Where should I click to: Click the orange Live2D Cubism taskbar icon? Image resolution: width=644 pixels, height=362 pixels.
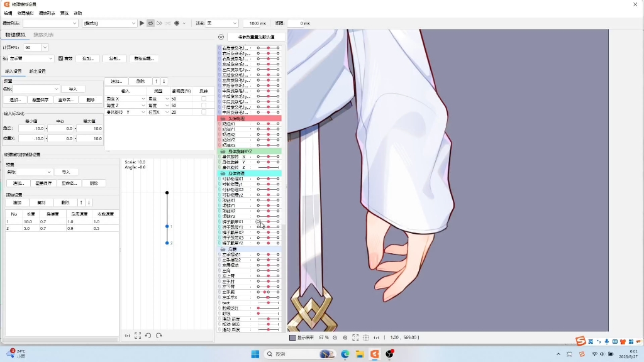[375, 354]
